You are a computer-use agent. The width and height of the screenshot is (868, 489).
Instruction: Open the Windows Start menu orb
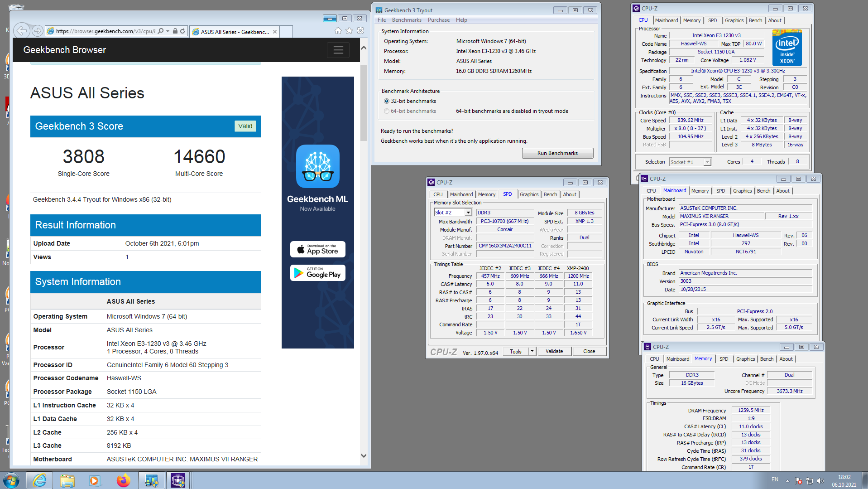pyautogui.click(x=11, y=480)
